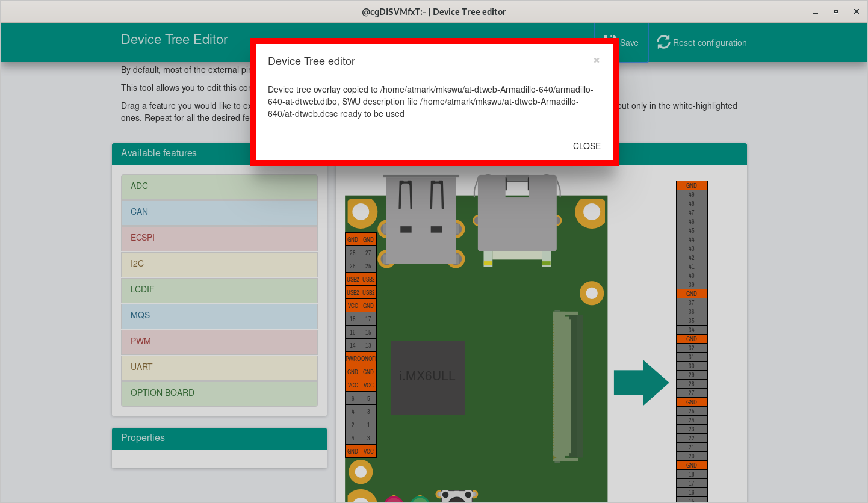Pick the I2C feature from the list
Viewport: 868px width, 503px height.
point(219,264)
